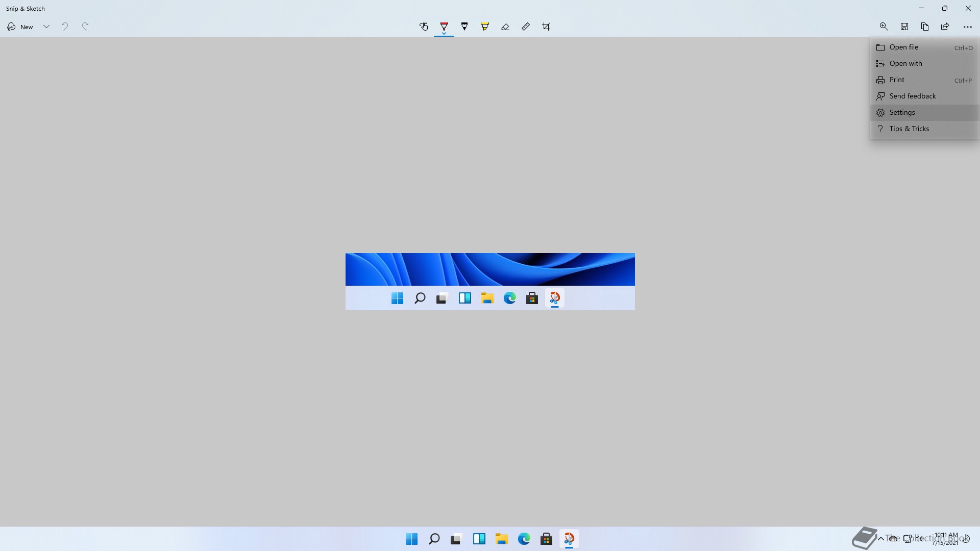This screenshot has width=980, height=551.
Task: Select the Touch Writing tool
Action: click(424, 27)
